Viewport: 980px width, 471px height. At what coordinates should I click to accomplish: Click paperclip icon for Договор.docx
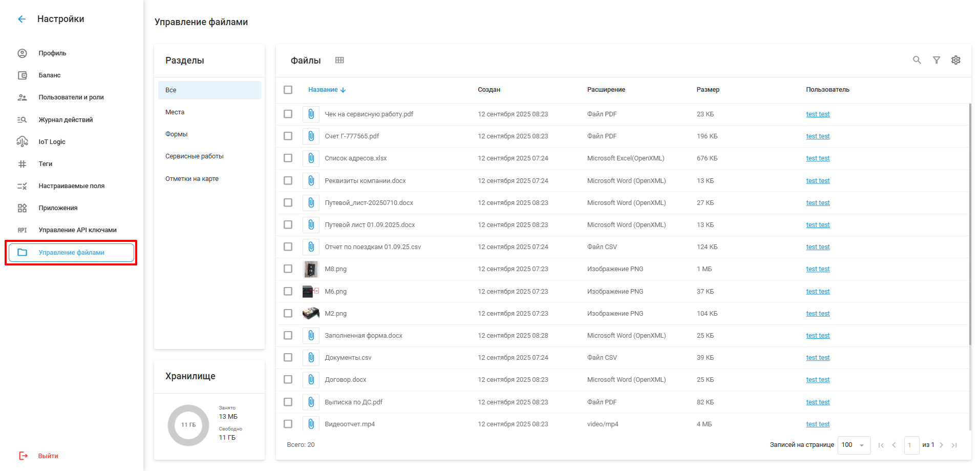point(311,380)
